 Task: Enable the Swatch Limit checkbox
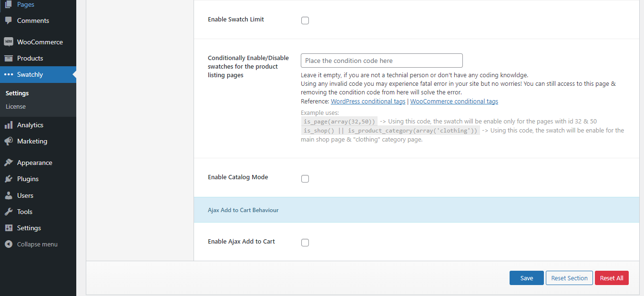click(x=305, y=20)
